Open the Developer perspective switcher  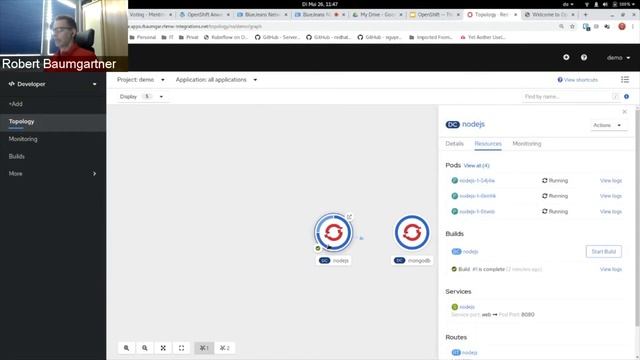point(53,84)
